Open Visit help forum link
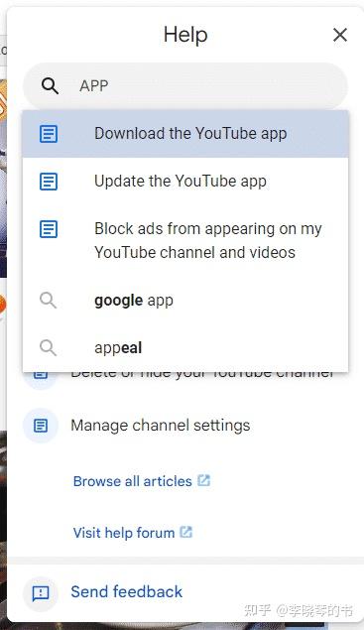Image resolution: width=364 pixels, height=630 pixels. coord(124,533)
